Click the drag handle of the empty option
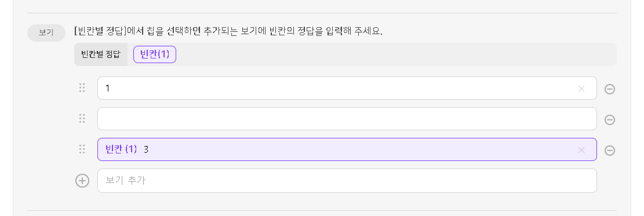 (82, 119)
